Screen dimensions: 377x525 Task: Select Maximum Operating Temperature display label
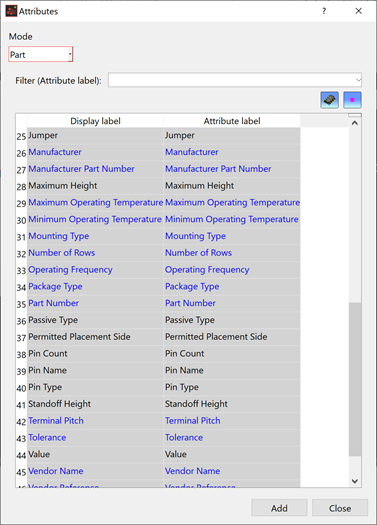click(x=95, y=203)
